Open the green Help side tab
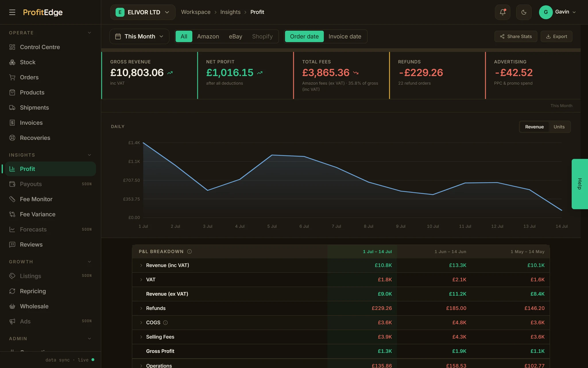 pyautogui.click(x=580, y=184)
